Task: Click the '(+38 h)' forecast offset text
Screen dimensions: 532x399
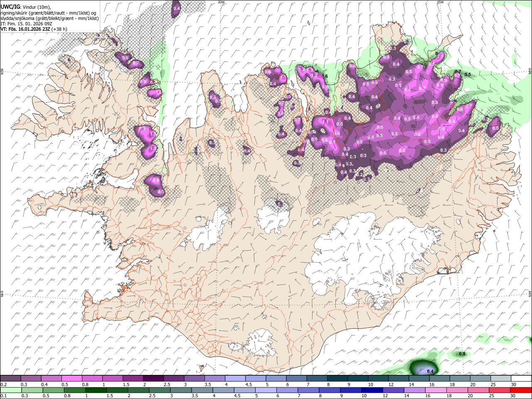Action: [x=59, y=29]
